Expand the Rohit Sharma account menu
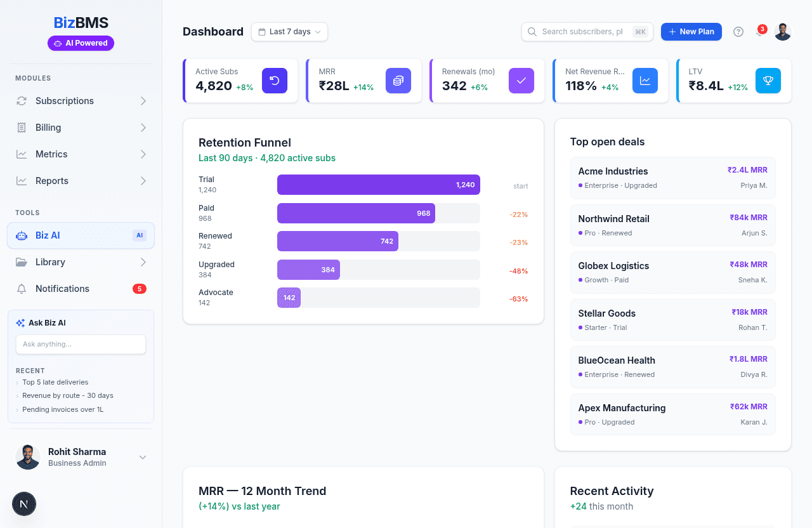The image size is (812, 528). point(143,457)
